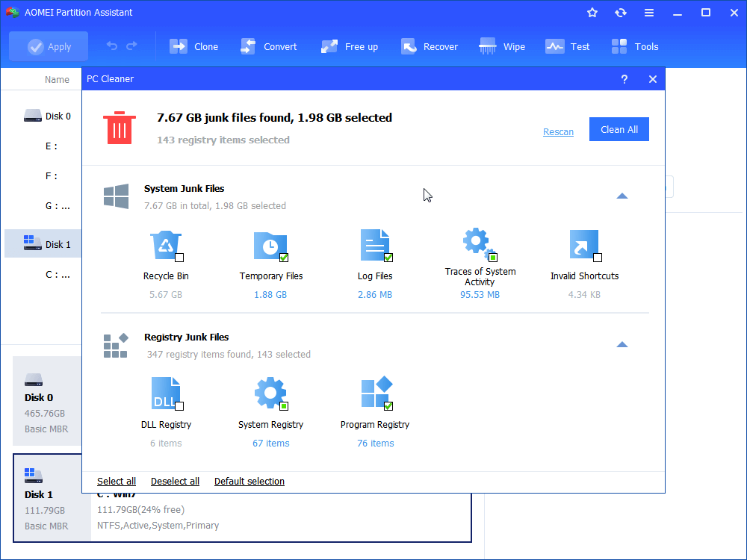This screenshot has height=560, width=747.
Task: Select the Wipe tool
Action: tap(502, 46)
